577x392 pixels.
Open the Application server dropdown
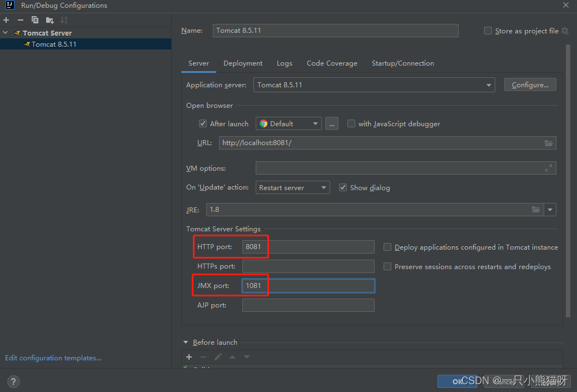pos(374,85)
